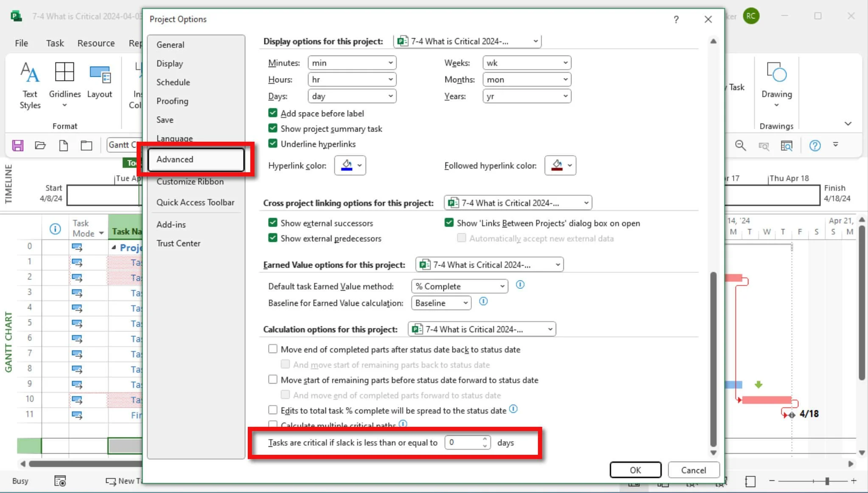The height and width of the screenshot is (493, 868).
Task: Open the Resource ribbon tab
Action: point(96,43)
